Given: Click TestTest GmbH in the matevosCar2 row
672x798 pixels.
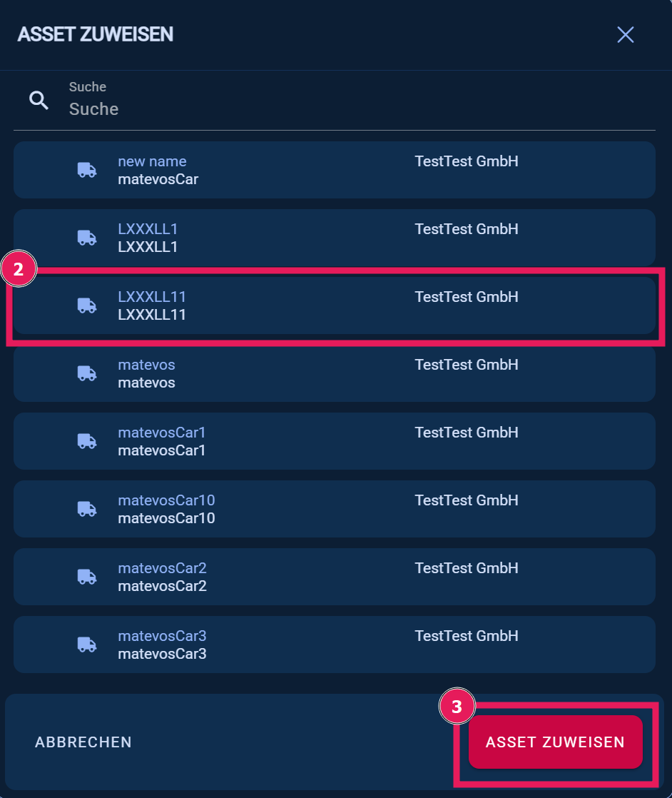Looking at the screenshot, I should 467,568.
